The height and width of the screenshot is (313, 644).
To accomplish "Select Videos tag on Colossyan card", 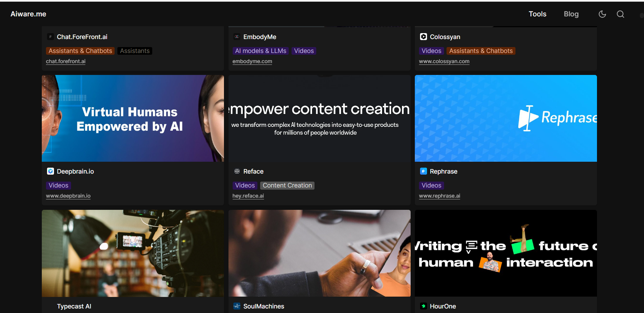I will click(x=432, y=51).
